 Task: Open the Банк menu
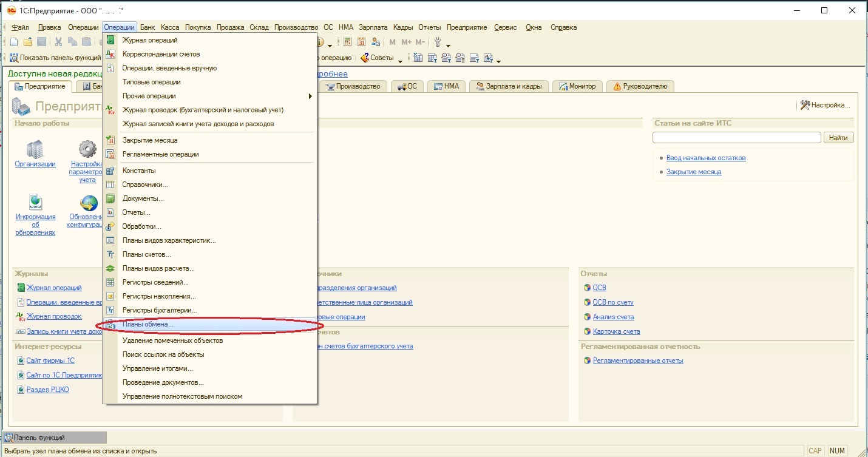(x=147, y=27)
